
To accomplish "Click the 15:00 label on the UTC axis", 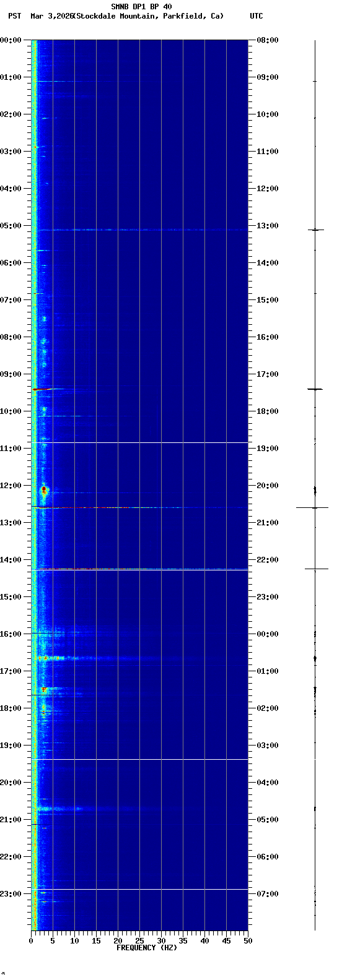I will pyautogui.click(x=268, y=300).
